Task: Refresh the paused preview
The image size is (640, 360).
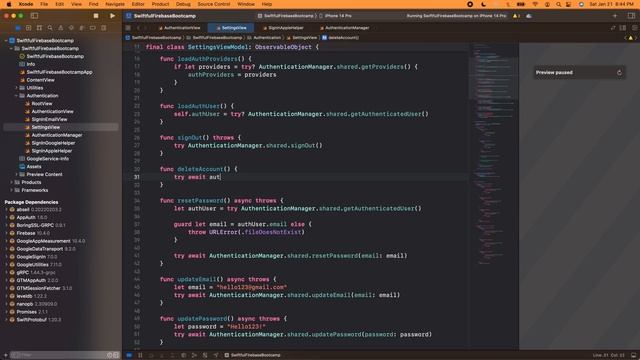Action: point(619,73)
